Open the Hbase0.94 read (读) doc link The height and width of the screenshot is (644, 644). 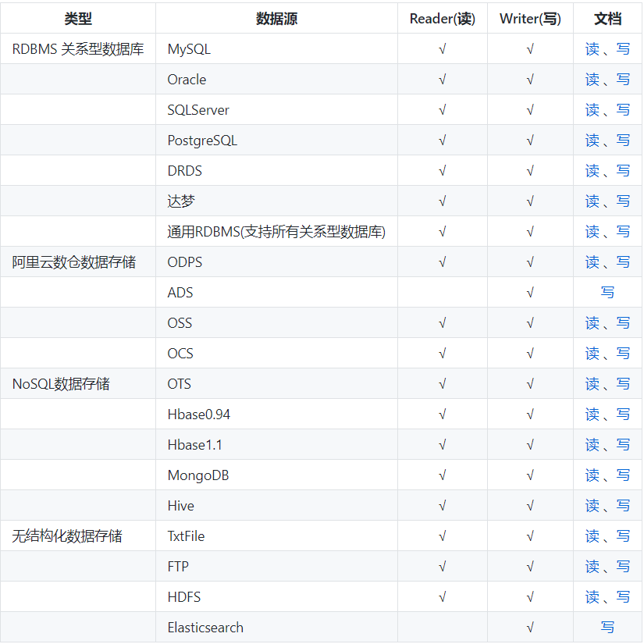[592, 414]
